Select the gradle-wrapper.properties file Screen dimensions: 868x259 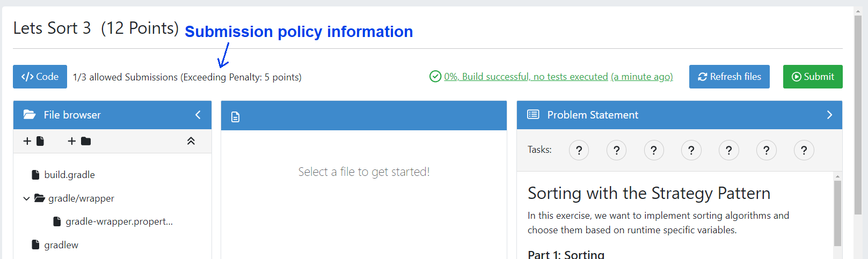click(x=119, y=221)
